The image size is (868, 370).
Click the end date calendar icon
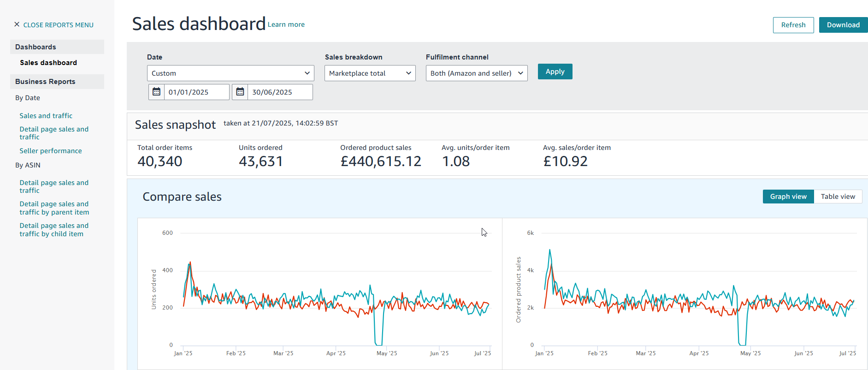coord(240,92)
